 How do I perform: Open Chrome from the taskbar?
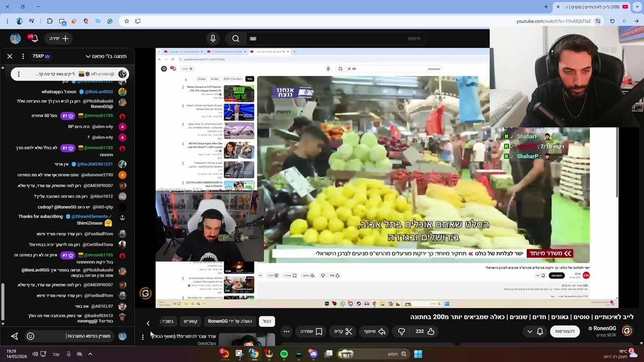(x=254, y=354)
